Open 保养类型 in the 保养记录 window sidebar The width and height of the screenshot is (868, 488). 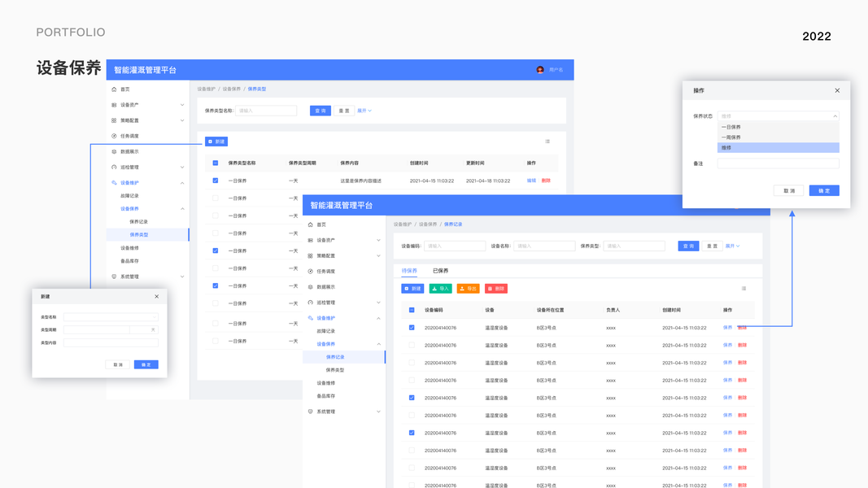(335, 369)
